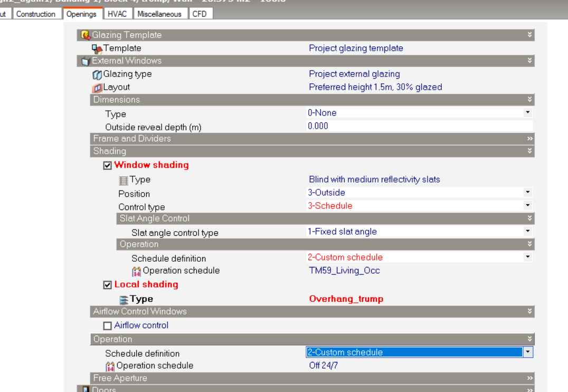568x392 pixels.
Task: Disable the Window shading checkbox
Action: [107, 166]
